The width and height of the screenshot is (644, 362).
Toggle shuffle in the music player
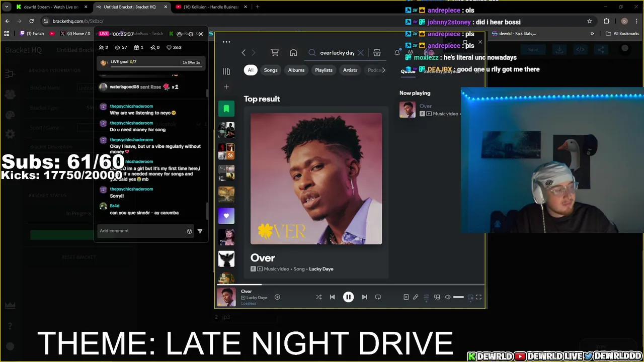[318, 297]
